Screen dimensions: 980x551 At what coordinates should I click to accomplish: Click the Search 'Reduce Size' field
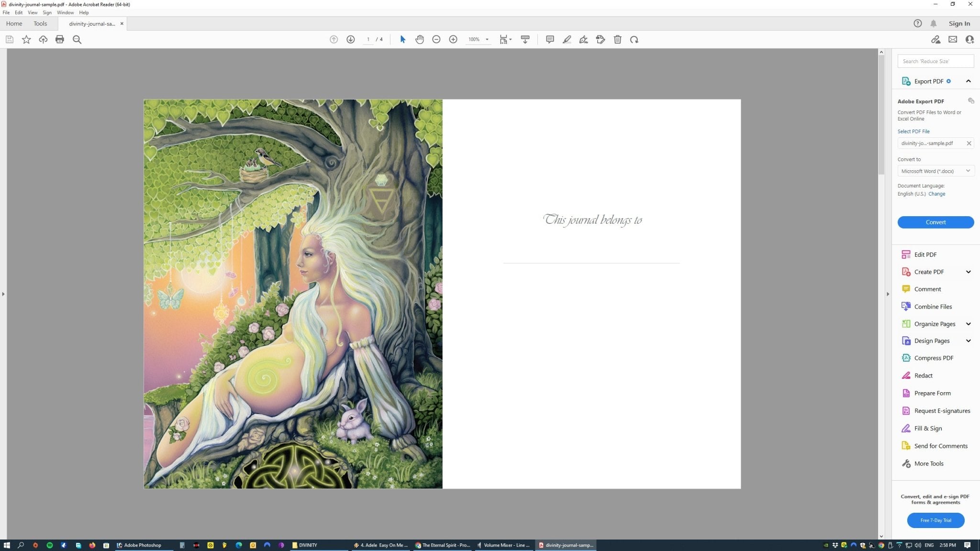pyautogui.click(x=935, y=61)
